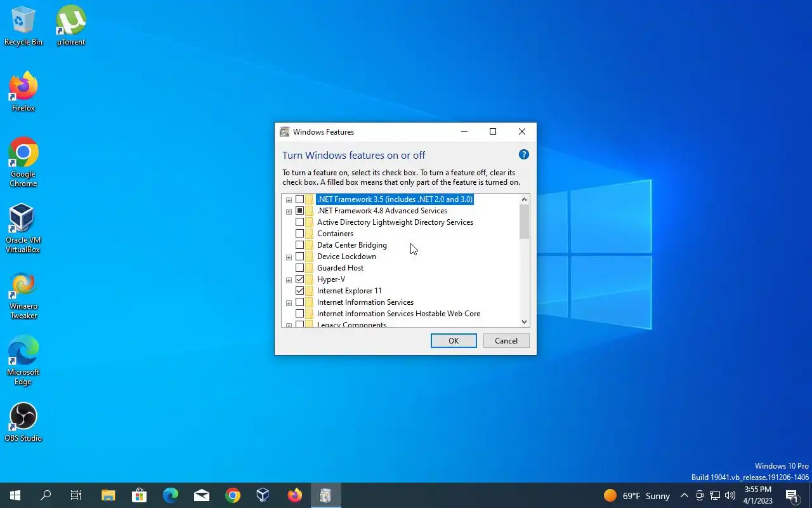Select the Firefox desktop shortcut
812x508 pixels.
coord(23,92)
